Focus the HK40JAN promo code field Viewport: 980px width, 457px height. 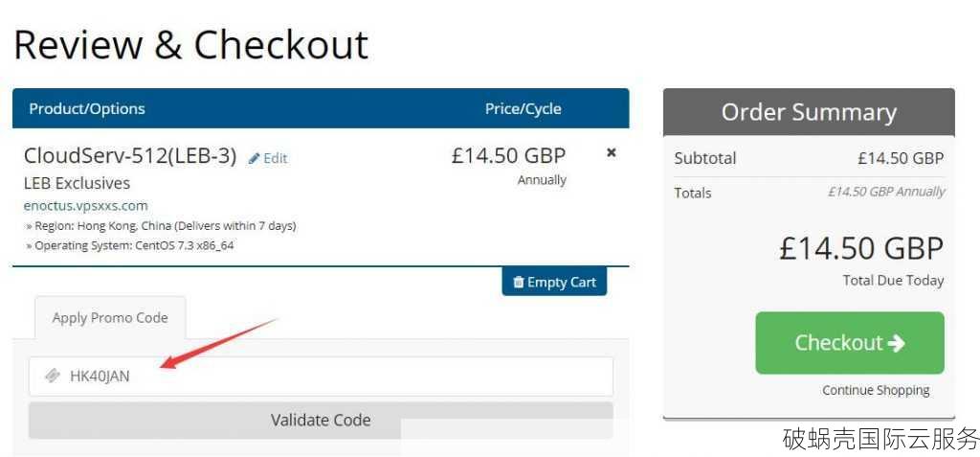pos(321,377)
